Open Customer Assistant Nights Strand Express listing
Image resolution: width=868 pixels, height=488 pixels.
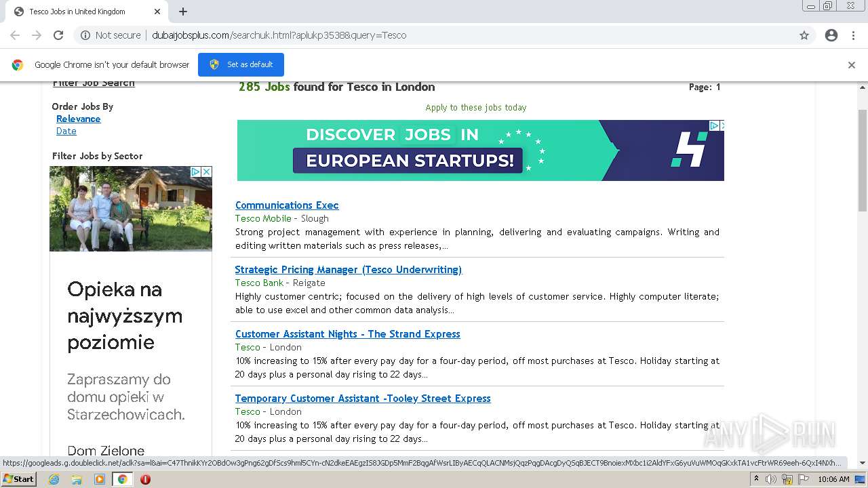(x=347, y=334)
